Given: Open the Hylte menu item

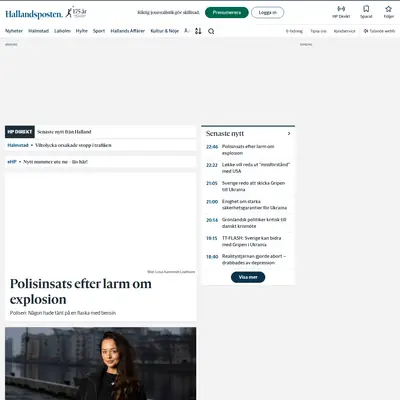Looking at the screenshot, I should click(81, 31).
